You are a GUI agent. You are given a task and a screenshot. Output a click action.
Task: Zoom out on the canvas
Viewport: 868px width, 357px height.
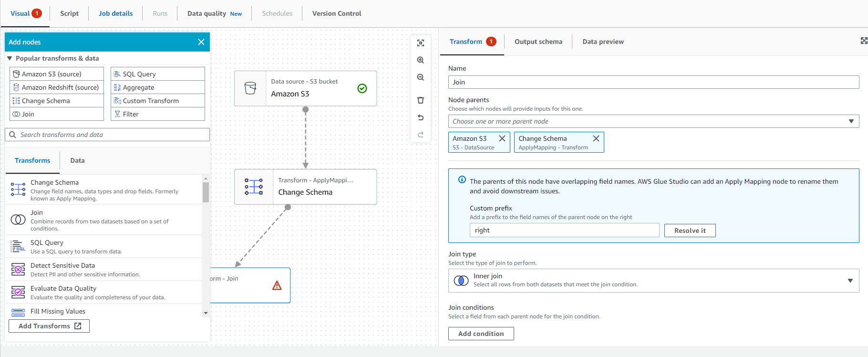pyautogui.click(x=421, y=77)
